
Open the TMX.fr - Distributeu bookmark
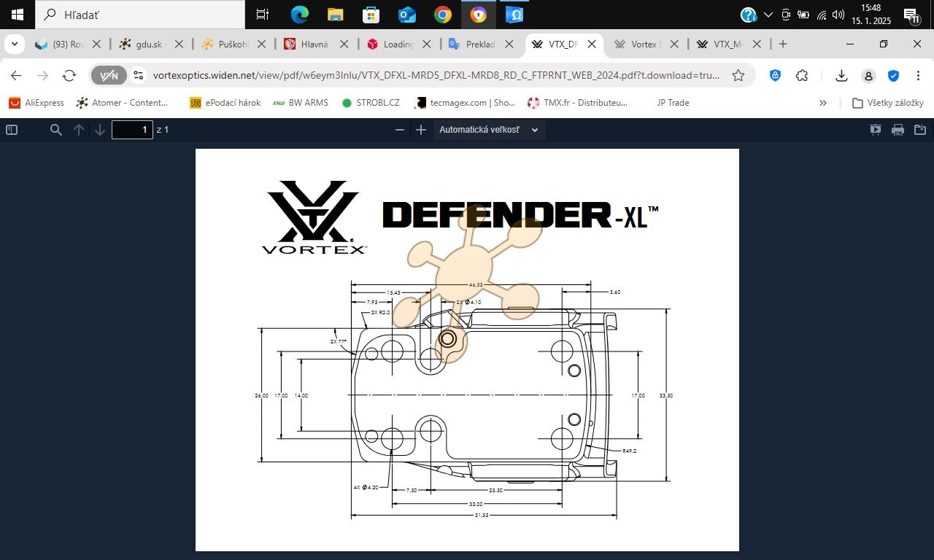pos(577,103)
